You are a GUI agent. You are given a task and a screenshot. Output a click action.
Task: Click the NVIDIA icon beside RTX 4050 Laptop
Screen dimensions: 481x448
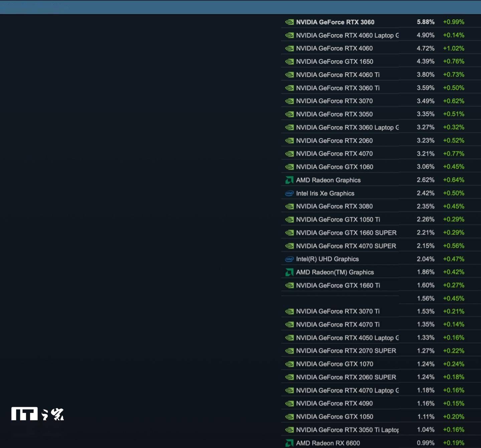click(x=289, y=338)
